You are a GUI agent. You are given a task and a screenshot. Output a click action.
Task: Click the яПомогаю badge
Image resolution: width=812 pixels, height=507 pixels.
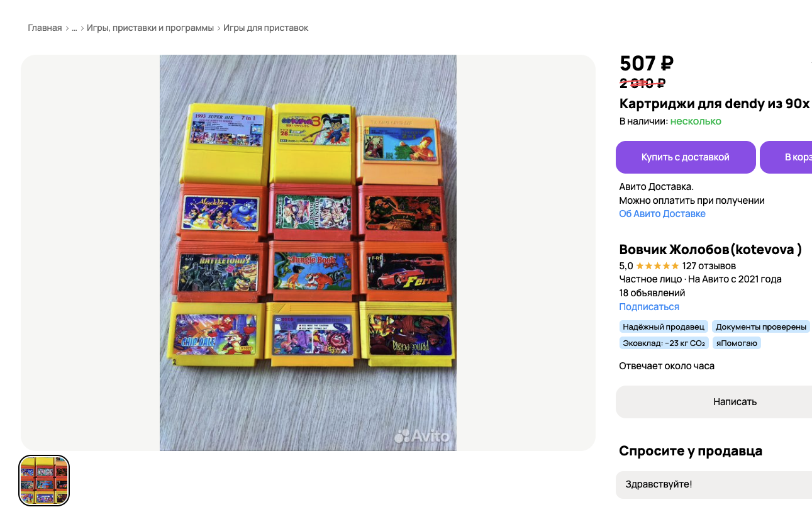[x=737, y=343]
